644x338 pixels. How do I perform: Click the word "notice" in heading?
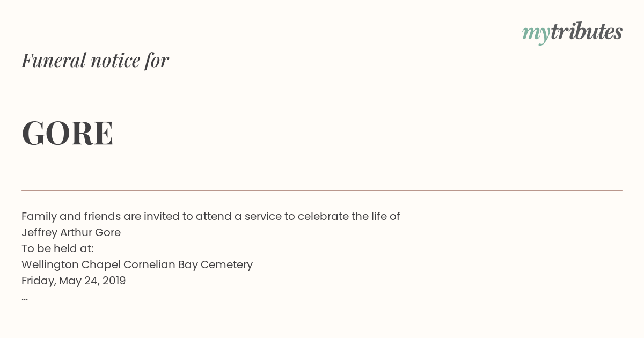click(x=115, y=61)
